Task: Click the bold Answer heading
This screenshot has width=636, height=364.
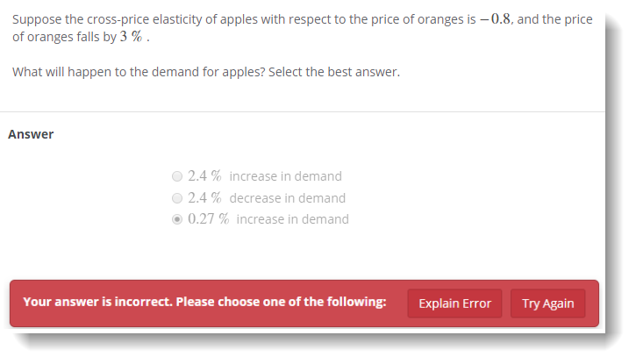Action: tap(31, 134)
